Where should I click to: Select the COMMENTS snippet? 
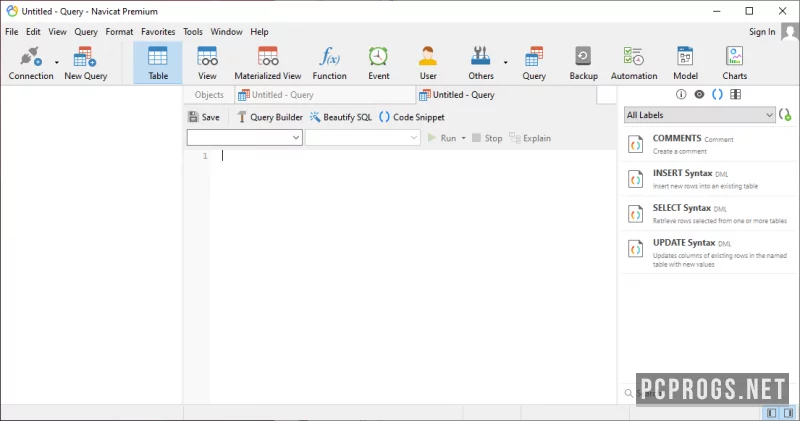point(708,144)
